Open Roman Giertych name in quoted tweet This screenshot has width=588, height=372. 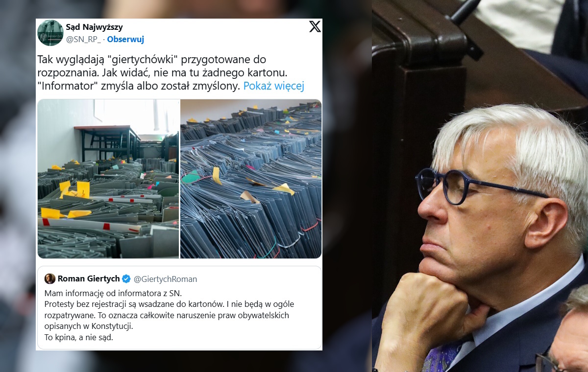point(89,279)
